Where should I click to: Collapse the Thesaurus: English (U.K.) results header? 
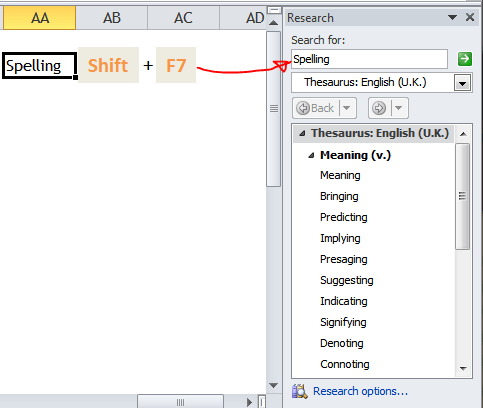coord(302,133)
